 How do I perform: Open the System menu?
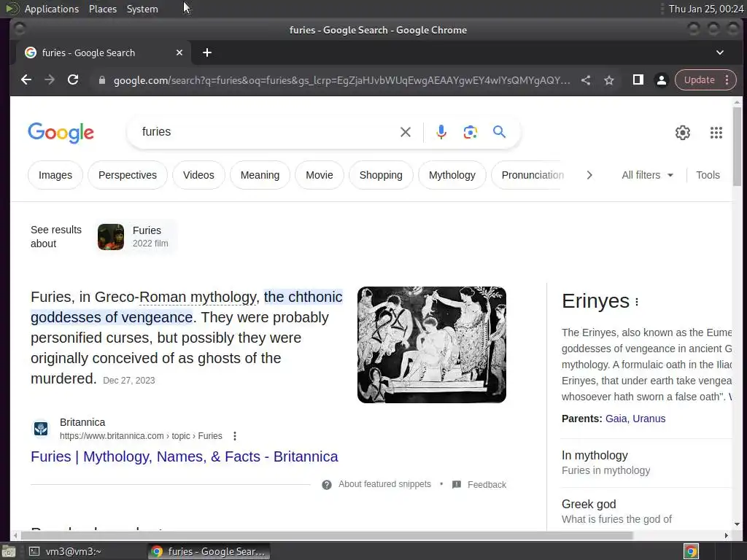click(x=142, y=9)
